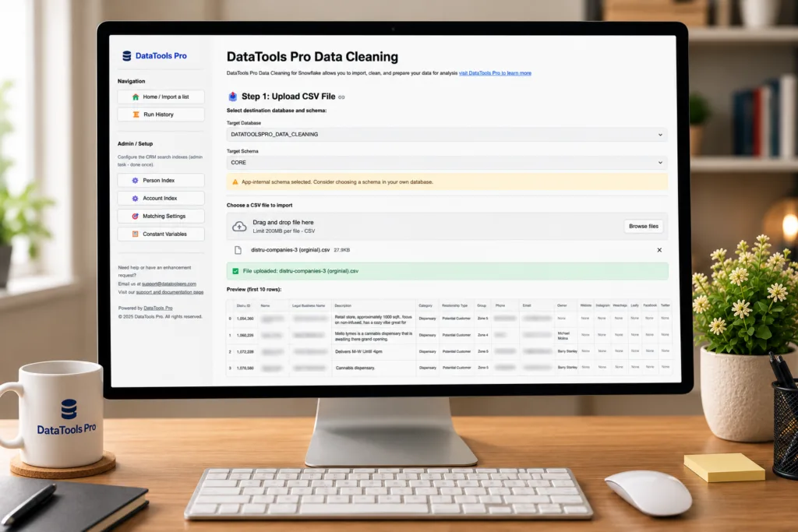Click the file name distru-companies-3 (orginial).csv
This screenshot has height=532, width=798.
pos(290,250)
